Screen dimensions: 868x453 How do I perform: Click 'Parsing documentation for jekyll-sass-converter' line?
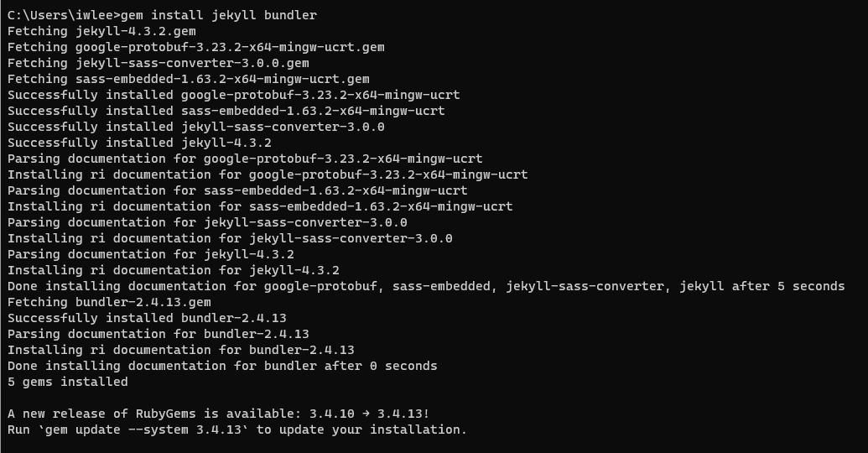pyautogui.click(x=207, y=222)
